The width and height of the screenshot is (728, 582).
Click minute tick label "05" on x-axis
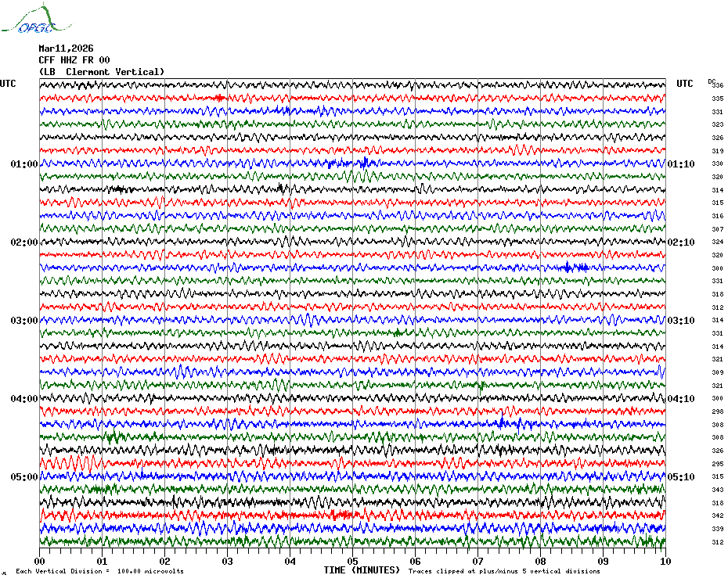pyautogui.click(x=353, y=562)
